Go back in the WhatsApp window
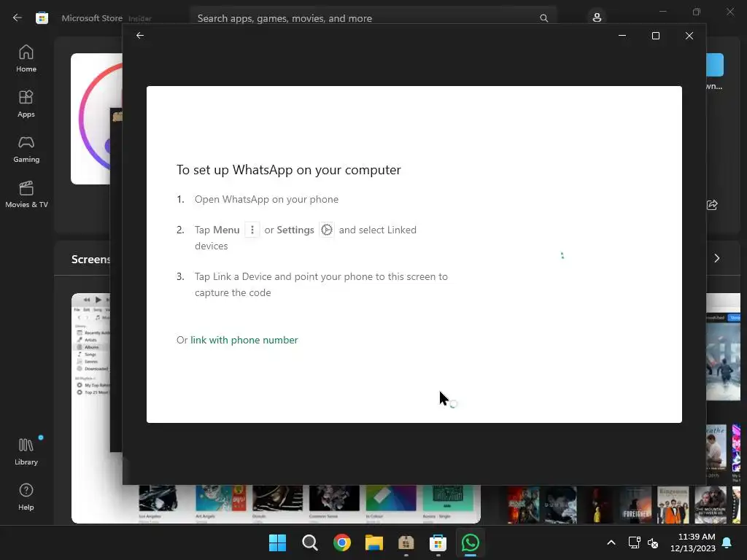747x560 pixels. tap(139, 36)
